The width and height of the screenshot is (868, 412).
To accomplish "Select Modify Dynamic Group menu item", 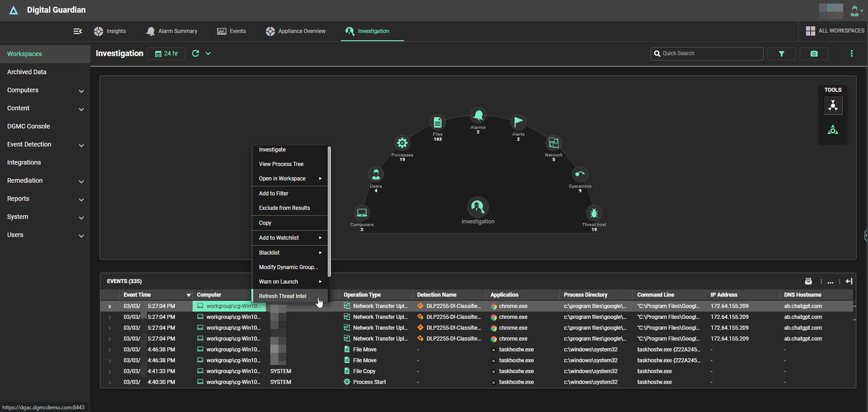I will pyautogui.click(x=289, y=267).
